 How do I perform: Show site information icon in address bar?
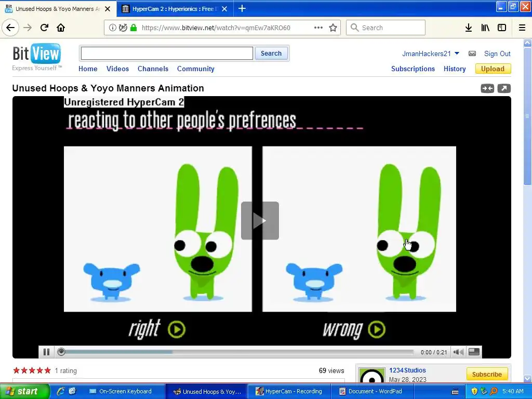click(x=113, y=28)
